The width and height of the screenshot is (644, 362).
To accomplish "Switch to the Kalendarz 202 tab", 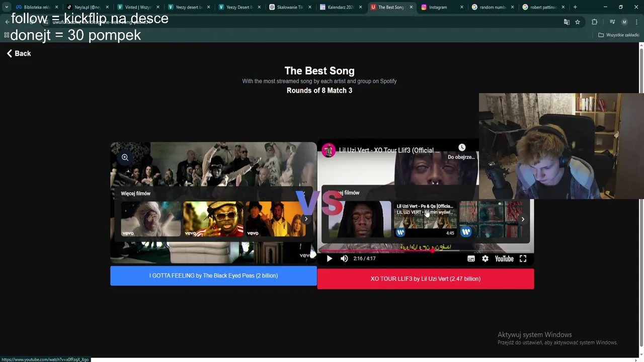I will pos(341,7).
